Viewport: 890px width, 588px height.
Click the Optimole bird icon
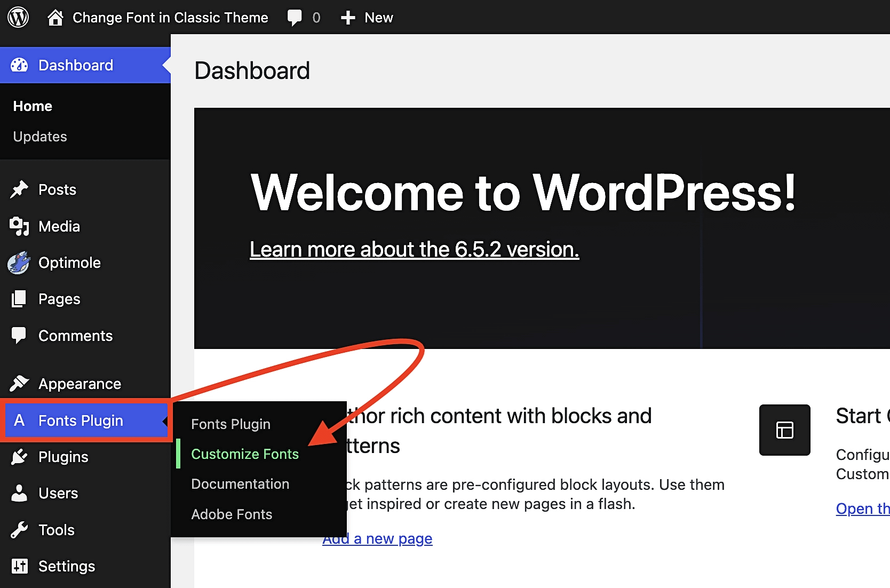coord(19,263)
